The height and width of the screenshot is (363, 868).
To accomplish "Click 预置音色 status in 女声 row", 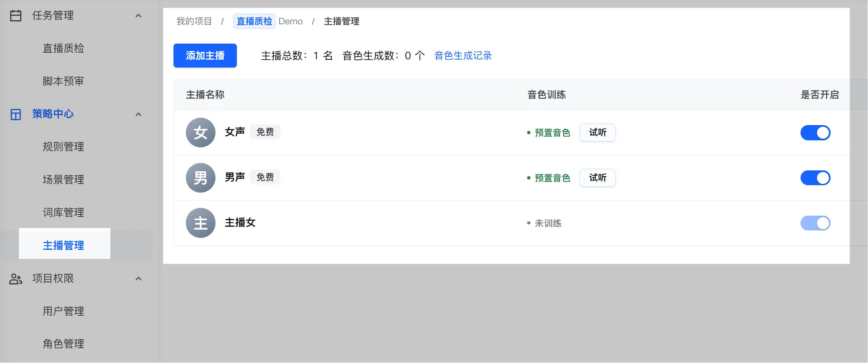I will point(552,133).
